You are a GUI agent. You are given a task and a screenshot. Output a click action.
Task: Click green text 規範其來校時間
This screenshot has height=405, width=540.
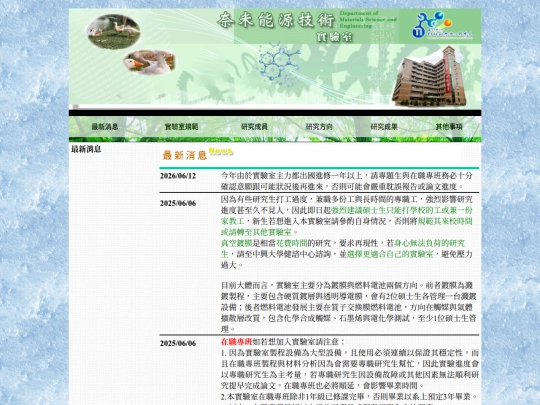coord(445,221)
